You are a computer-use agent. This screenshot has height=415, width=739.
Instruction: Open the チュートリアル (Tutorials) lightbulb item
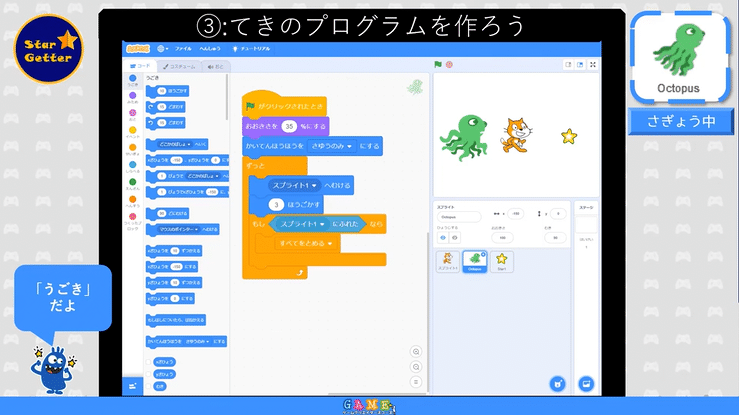point(251,49)
